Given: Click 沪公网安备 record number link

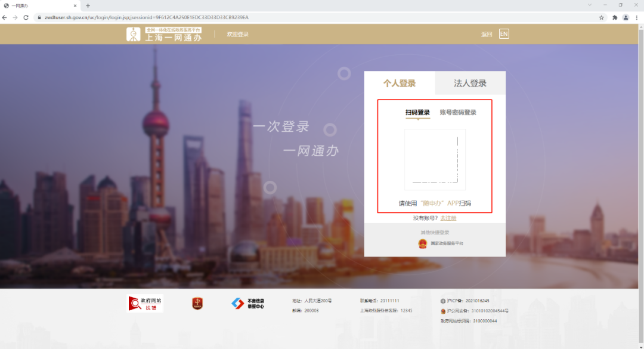Looking at the screenshot, I should point(475,311).
